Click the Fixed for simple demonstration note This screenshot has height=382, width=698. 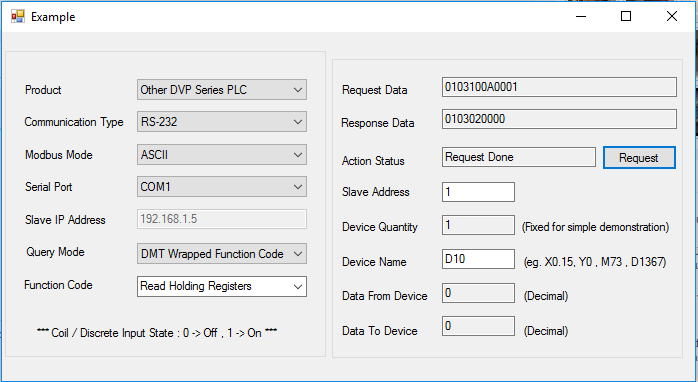595,227
